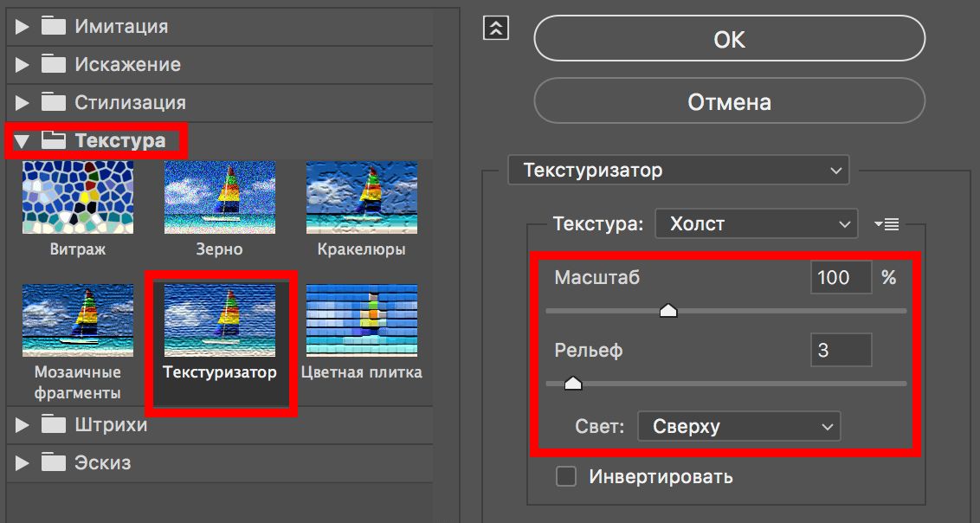Collapse the settings panel with double-chevron icon
Viewport: 980px width, 523px height.
pos(496,28)
